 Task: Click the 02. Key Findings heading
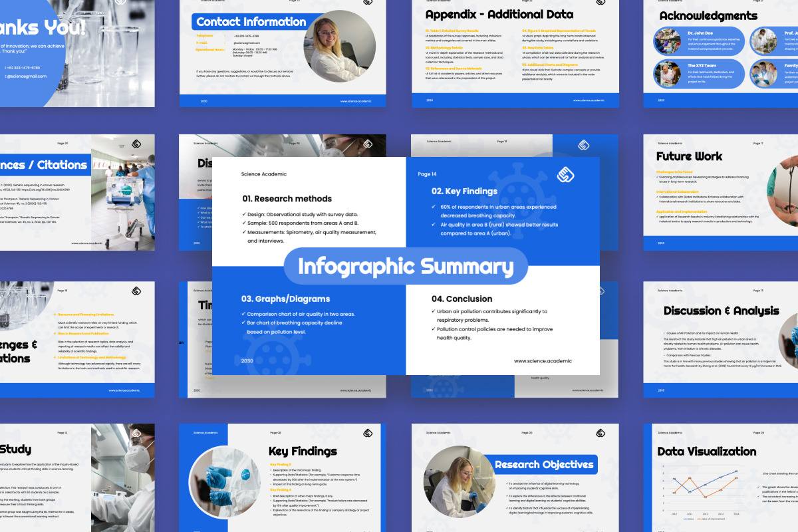tap(464, 191)
